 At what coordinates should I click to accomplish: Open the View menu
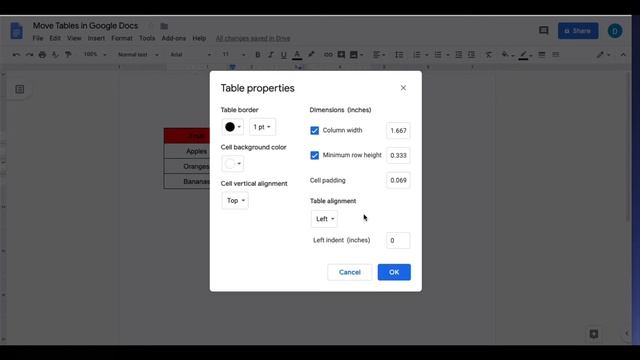[x=74, y=38]
